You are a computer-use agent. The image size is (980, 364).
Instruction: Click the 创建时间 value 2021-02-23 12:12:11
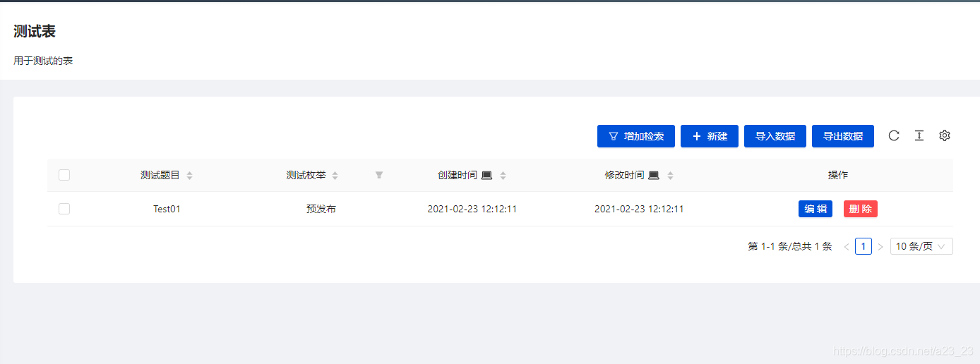coord(472,209)
